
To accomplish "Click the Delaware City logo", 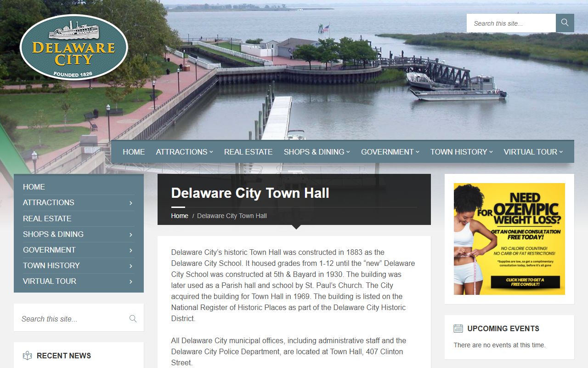I will click(x=74, y=47).
